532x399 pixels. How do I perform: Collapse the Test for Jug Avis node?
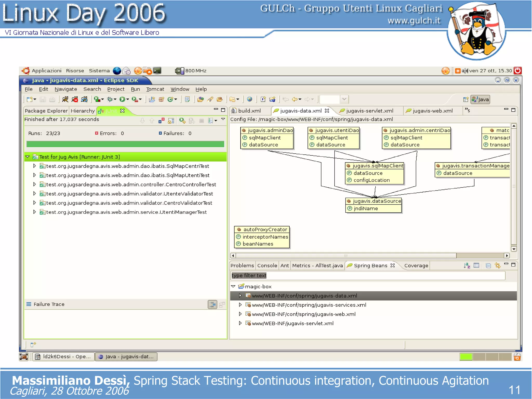[x=28, y=157]
